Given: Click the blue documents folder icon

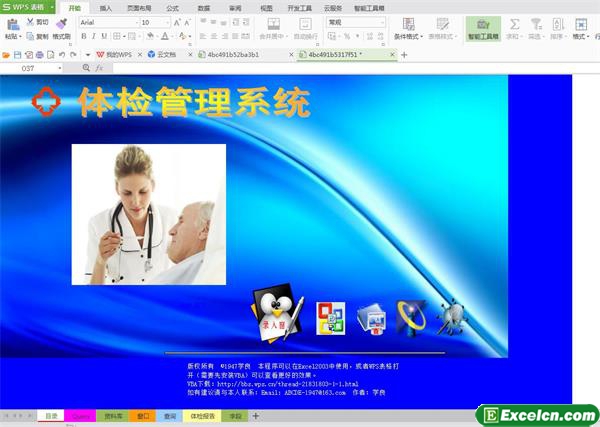Looking at the screenshot, I should (x=372, y=319).
